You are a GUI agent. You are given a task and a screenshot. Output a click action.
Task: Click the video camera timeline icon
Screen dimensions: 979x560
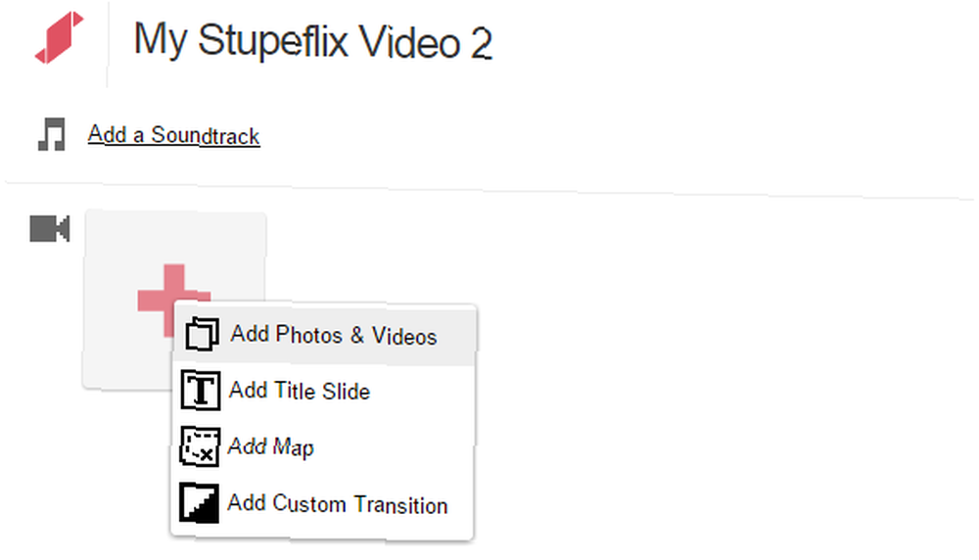click(x=50, y=228)
